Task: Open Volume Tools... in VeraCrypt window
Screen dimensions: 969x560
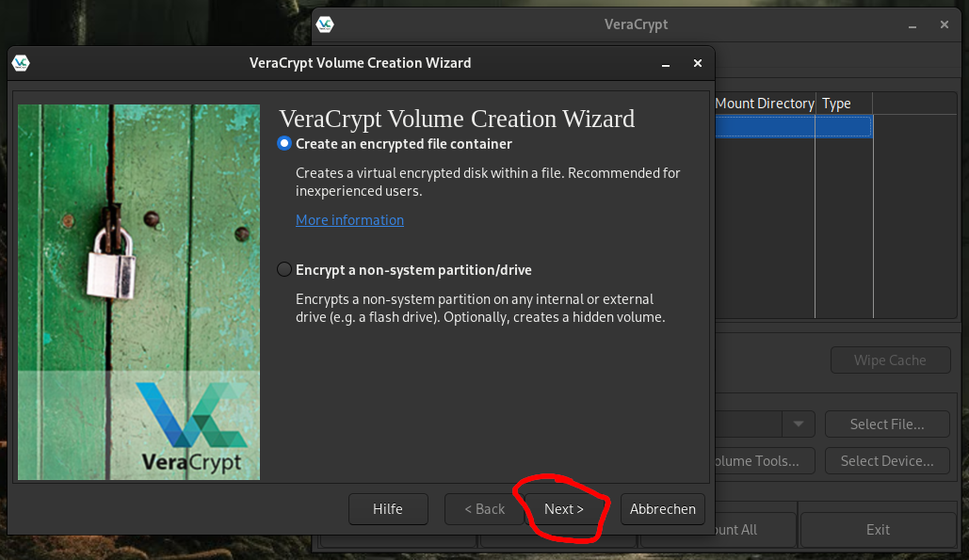Action: [x=765, y=460]
